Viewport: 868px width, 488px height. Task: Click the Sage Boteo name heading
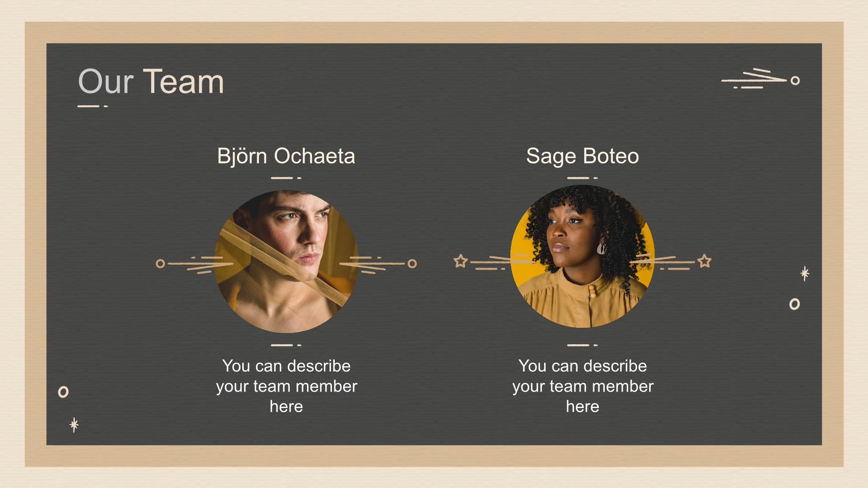coord(582,156)
